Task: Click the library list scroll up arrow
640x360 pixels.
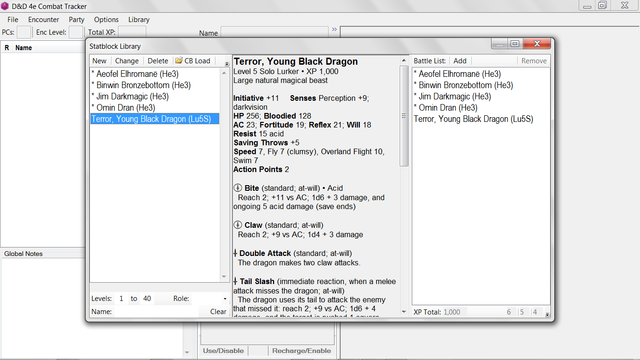Action: 224,73
